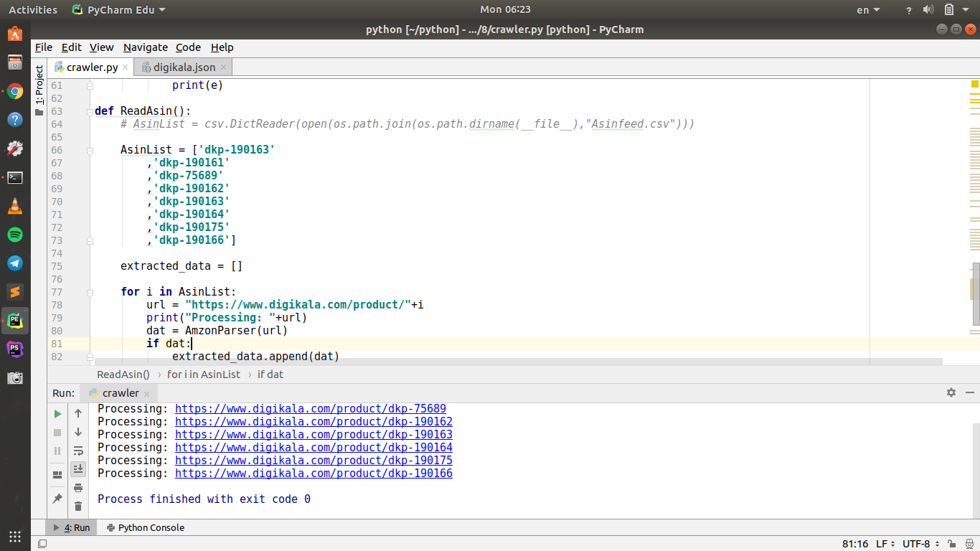Open PyCharm Edu app menu in top bar
Viewport: 980px width, 551px height.
click(119, 10)
